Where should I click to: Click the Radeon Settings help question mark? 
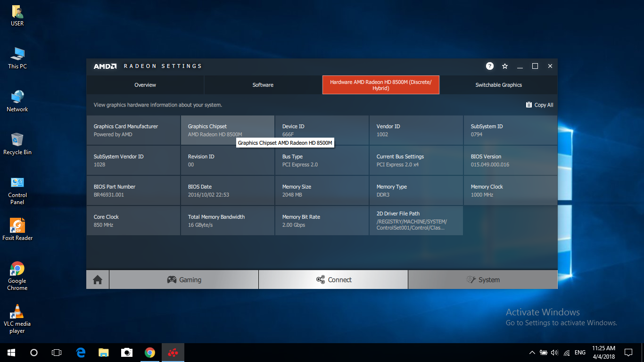(x=489, y=66)
